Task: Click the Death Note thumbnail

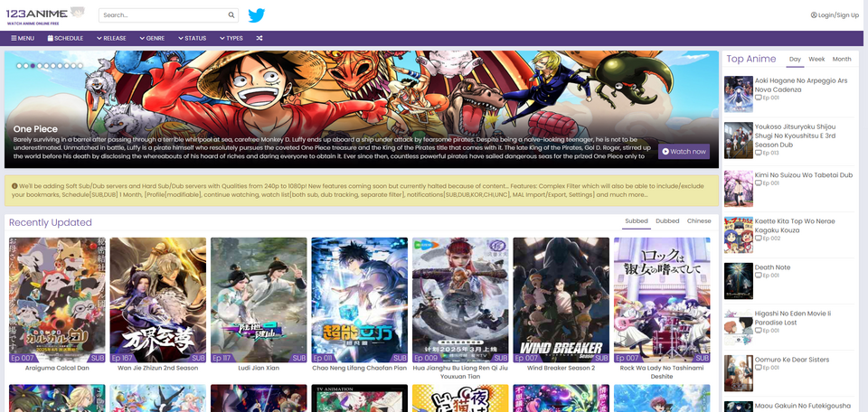Action: pyautogui.click(x=739, y=281)
